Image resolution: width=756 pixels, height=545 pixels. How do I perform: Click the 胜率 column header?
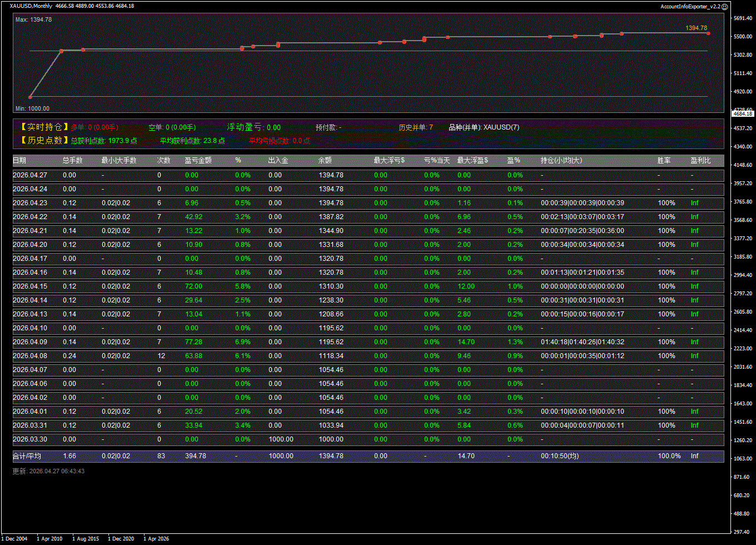(664, 161)
